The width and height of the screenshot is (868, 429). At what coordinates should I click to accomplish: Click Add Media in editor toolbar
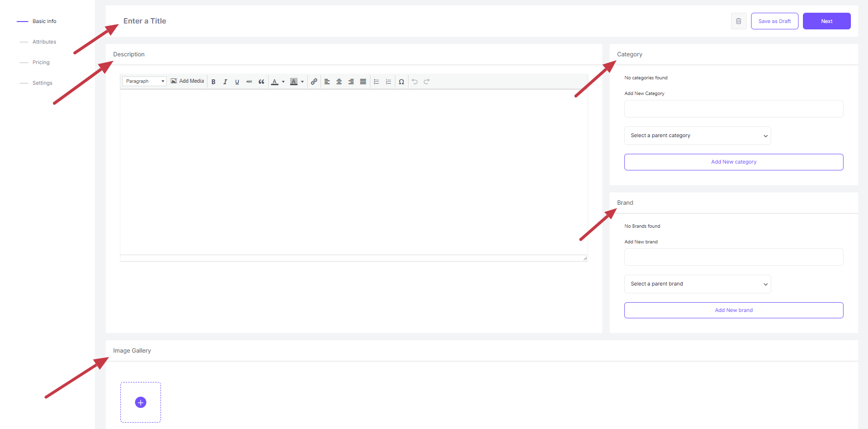click(187, 81)
